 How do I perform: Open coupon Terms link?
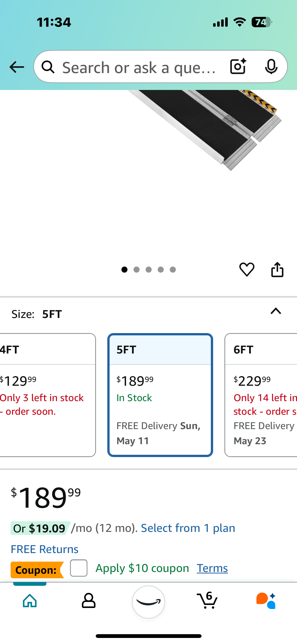212,568
